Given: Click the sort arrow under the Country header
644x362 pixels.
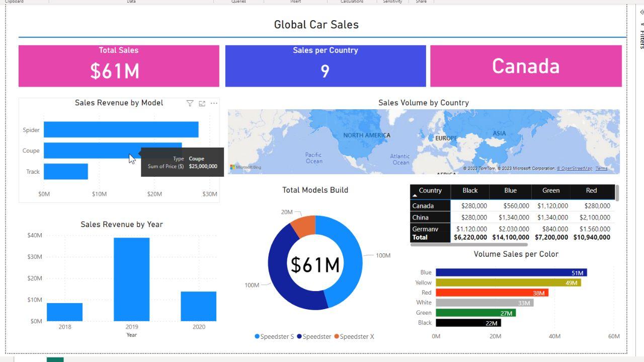Looking at the screenshot, I should pyautogui.click(x=415, y=195).
